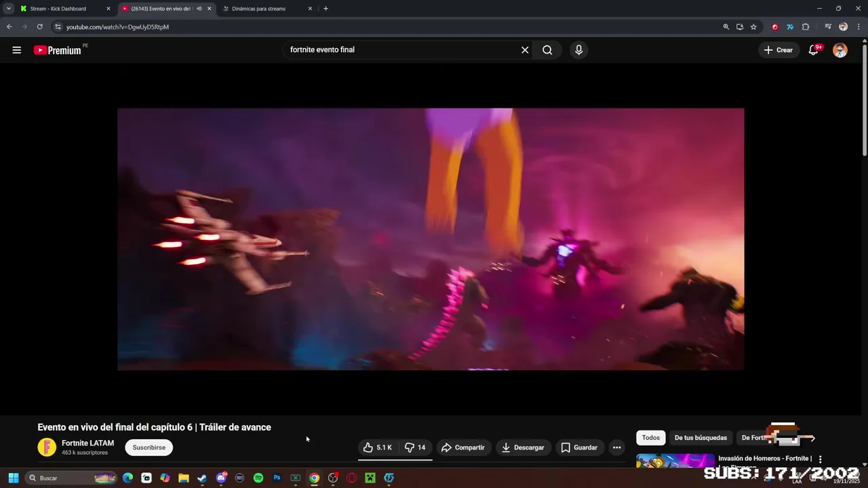868x488 pixels.
Task: Reload the current page
Action: (40, 27)
